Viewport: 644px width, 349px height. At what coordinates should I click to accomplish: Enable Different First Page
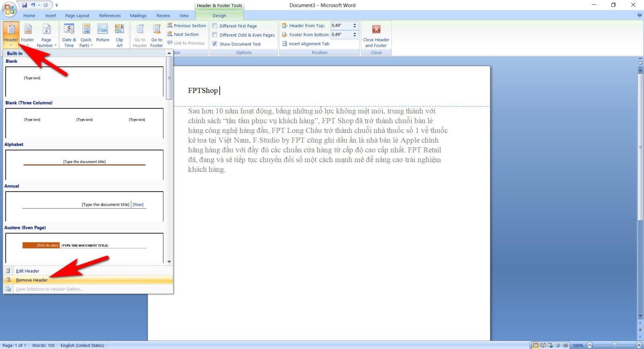(235, 26)
